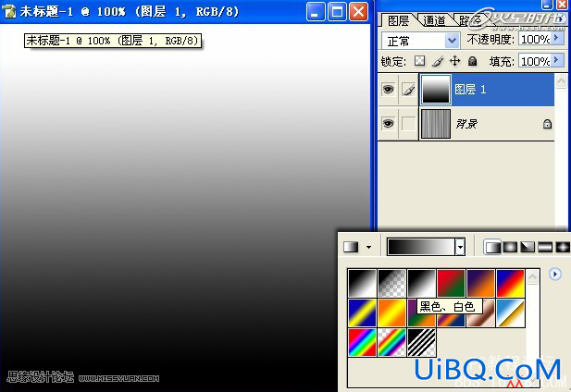Screen dimensions: 571x392
Task: Choose the chrome gradient swatch
Action: tap(510, 313)
